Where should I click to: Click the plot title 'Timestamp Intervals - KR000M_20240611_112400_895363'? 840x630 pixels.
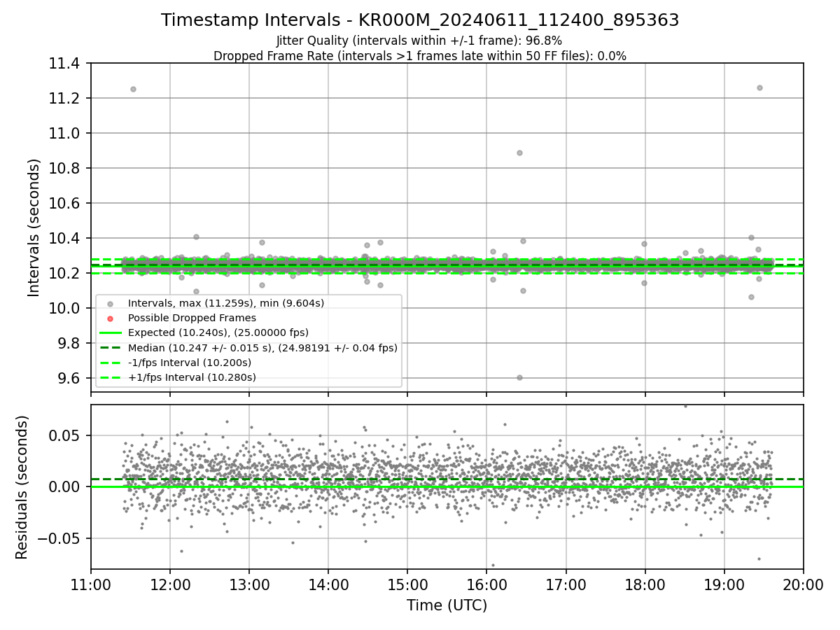pos(420,20)
